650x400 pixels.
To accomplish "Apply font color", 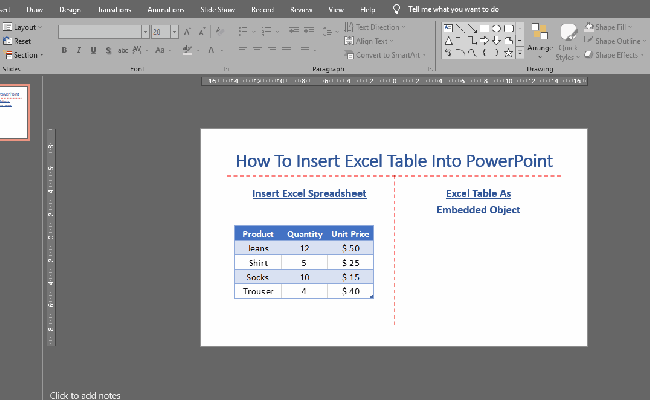I will pos(211,50).
